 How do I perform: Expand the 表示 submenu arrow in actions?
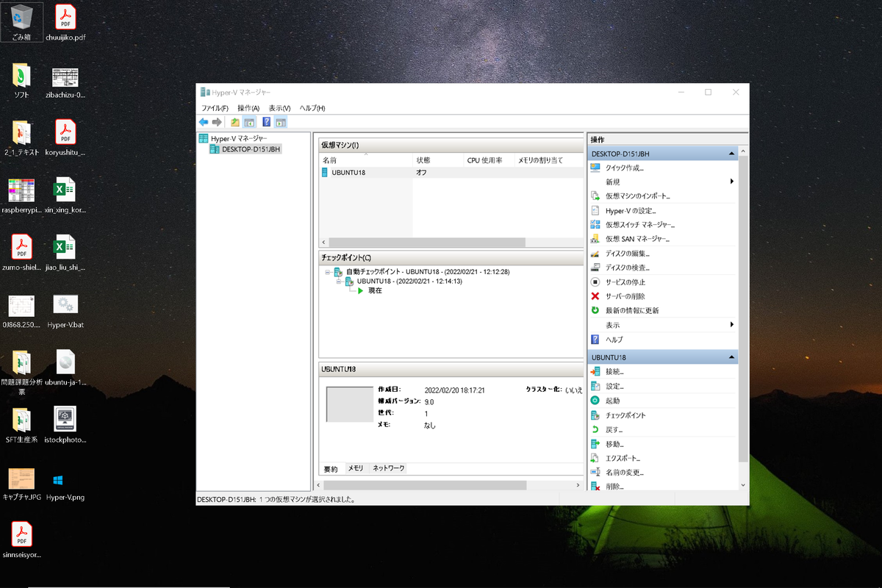pos(731,325)
